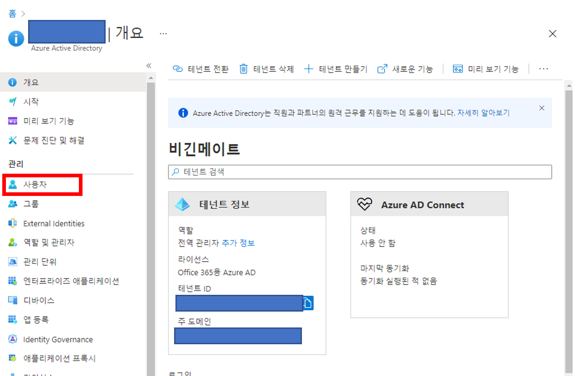
Task: Open 그룹 groups menu item
Action: (x=73, y=204)
